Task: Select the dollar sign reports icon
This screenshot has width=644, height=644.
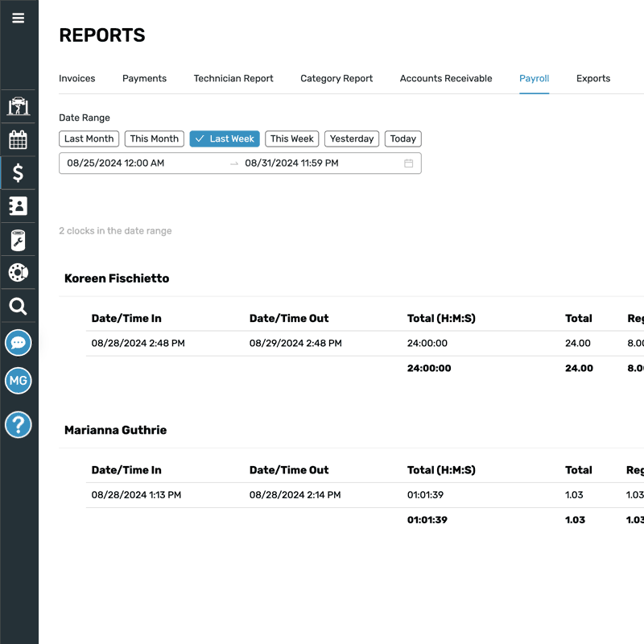Action: click(18, 172)
